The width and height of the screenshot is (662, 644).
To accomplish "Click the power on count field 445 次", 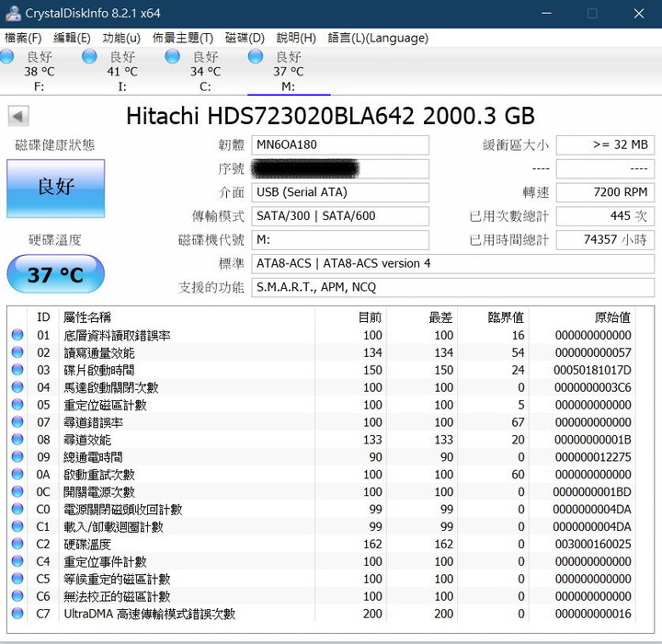I will pos(605,216).
